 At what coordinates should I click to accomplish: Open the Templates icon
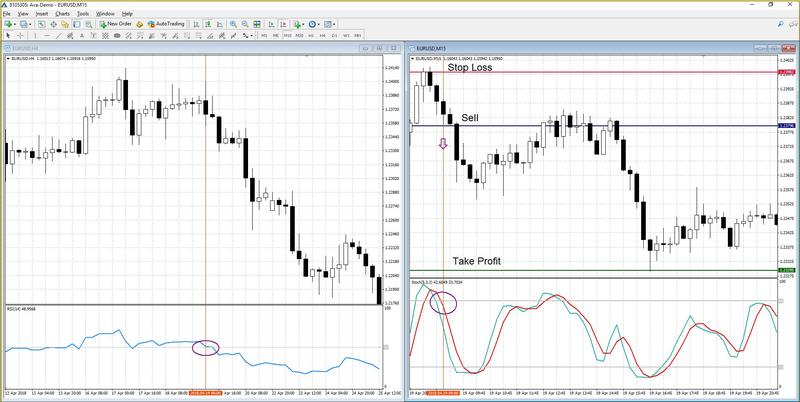click(327, 24)
